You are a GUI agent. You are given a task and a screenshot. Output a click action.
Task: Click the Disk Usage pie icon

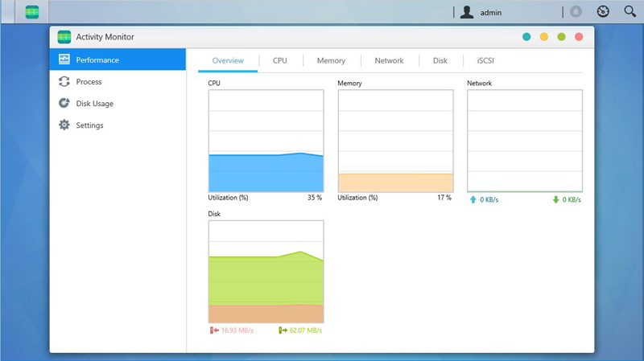(x=64, y=103)
